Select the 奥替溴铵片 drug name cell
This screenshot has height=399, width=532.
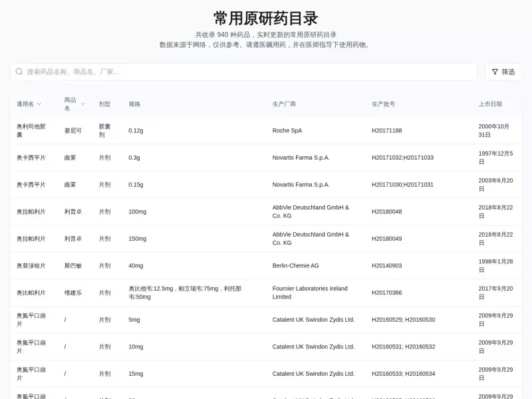click(x=31, y=265)
